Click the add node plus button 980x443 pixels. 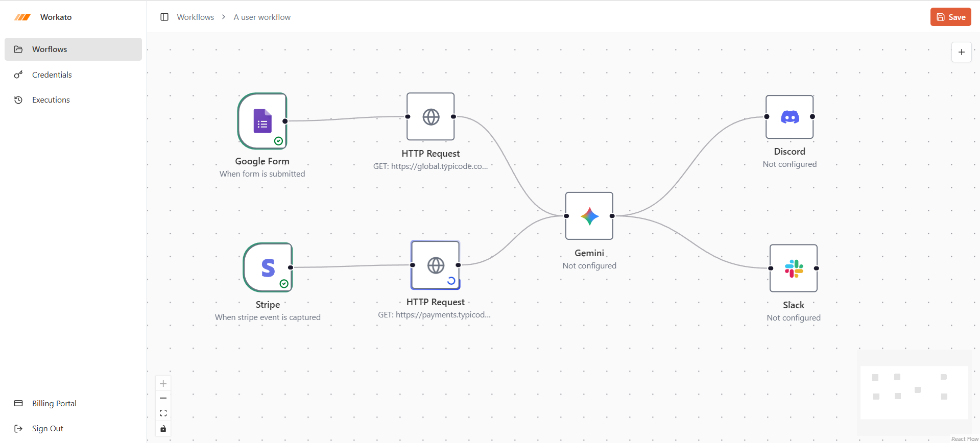[x=961, y=52]
